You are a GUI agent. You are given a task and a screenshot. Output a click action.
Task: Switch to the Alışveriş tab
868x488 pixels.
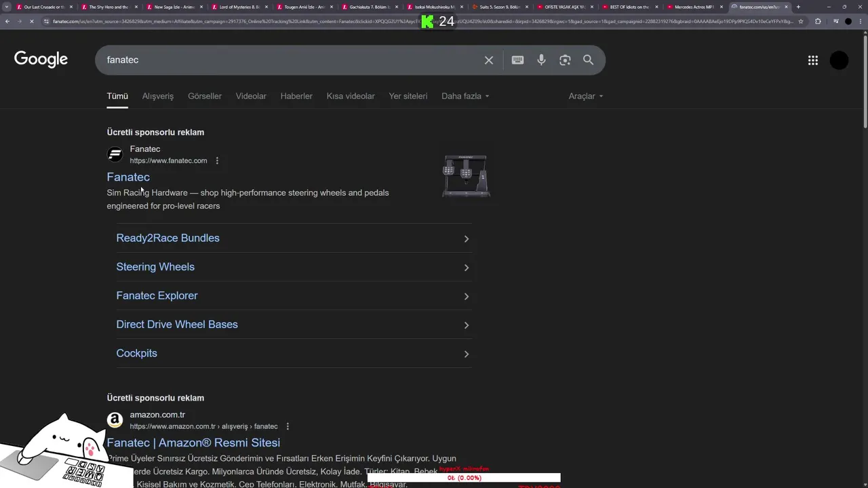(x=158, y=96)
